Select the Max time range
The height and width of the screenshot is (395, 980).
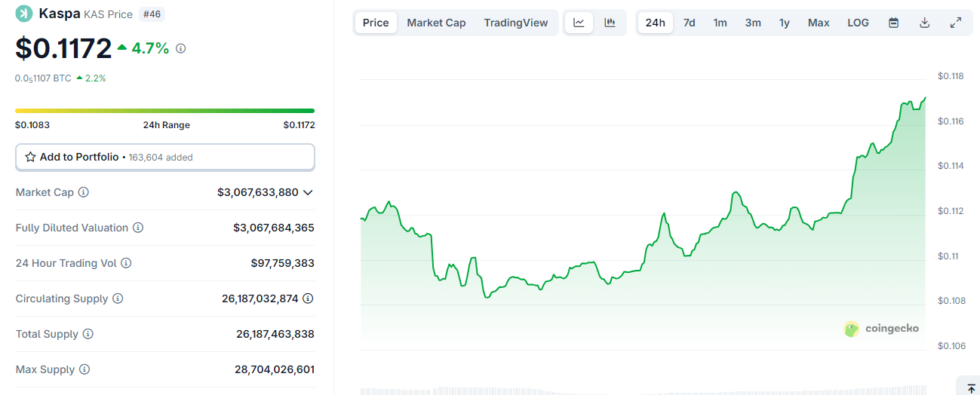point(819,23)
